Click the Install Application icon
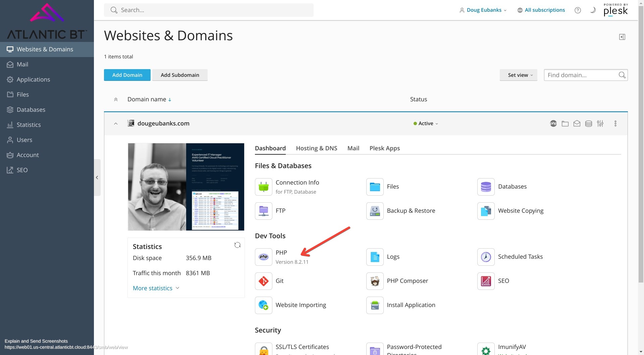Screen dimensions: 644x355 [x=375, y=305]
